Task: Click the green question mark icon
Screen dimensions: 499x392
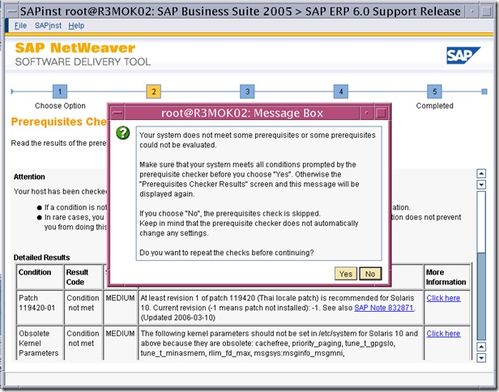Action: click(123, 133)
